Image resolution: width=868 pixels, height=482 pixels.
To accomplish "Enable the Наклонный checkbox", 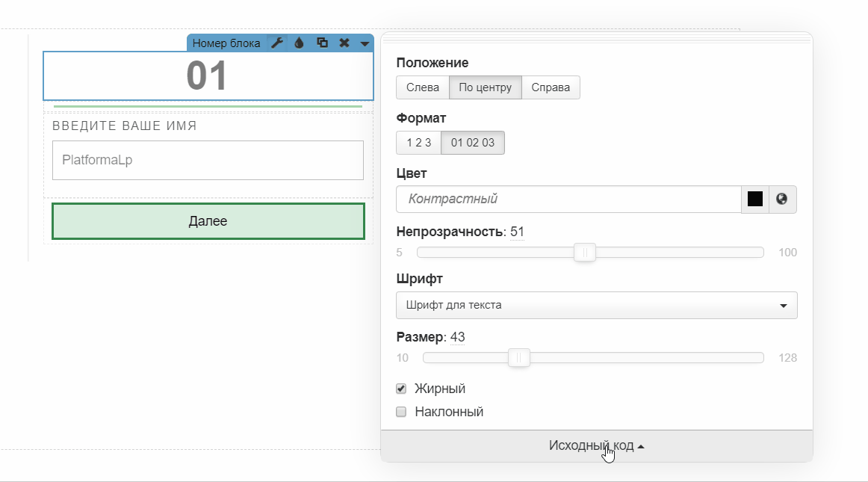I will [x=401, y=412].
